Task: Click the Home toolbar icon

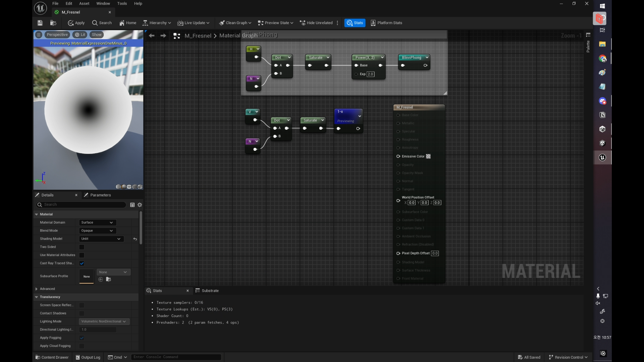Action: (128, 23)
